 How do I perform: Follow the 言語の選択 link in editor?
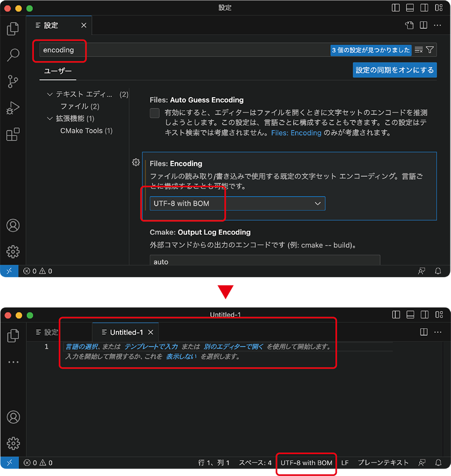point(82,347)
